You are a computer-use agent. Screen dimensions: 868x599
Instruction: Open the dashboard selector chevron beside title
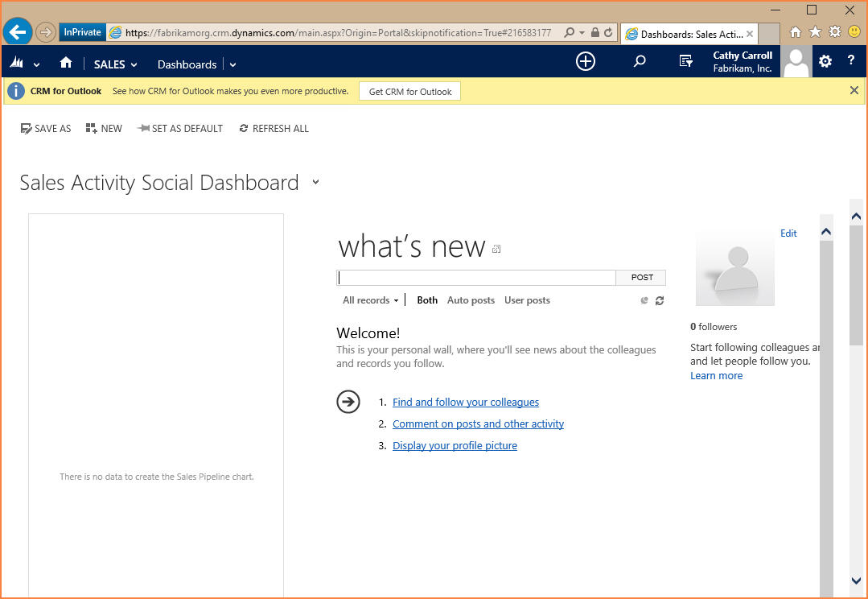click(315, 182)
